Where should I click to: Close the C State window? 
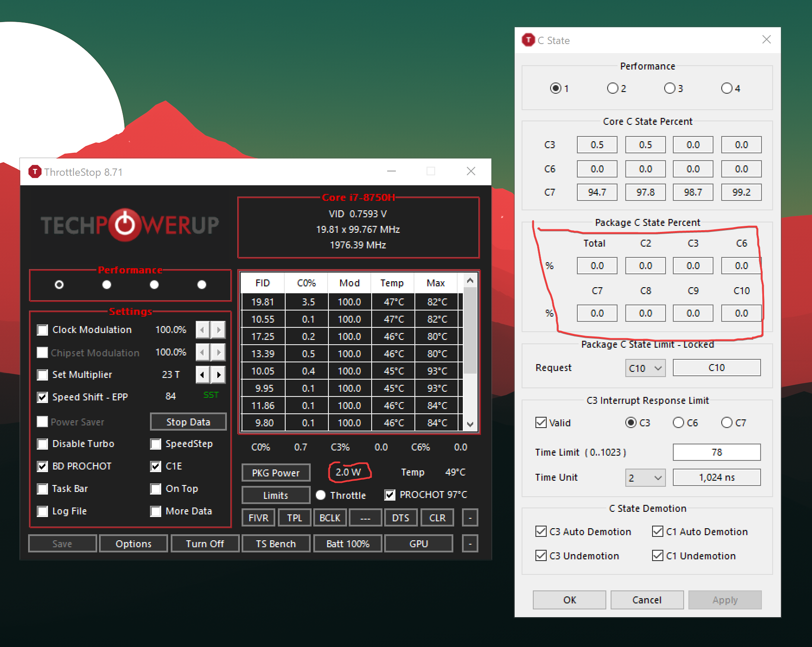coord(766,40)
